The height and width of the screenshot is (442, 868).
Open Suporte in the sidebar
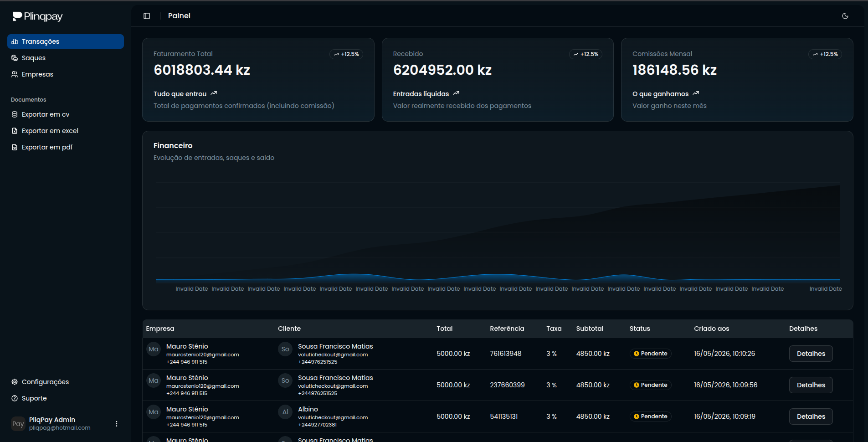(x=66, y=398)
